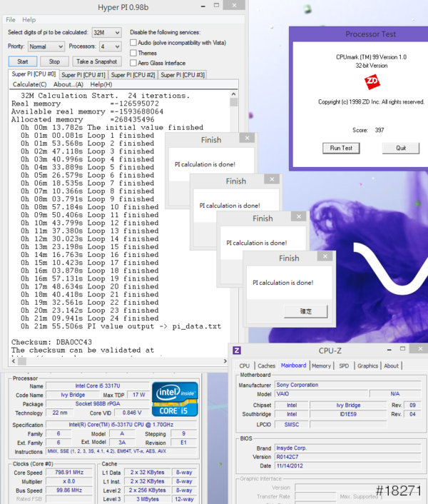Open the File menu in Hyper PI

pyautogui.click(x=11, y=20)
